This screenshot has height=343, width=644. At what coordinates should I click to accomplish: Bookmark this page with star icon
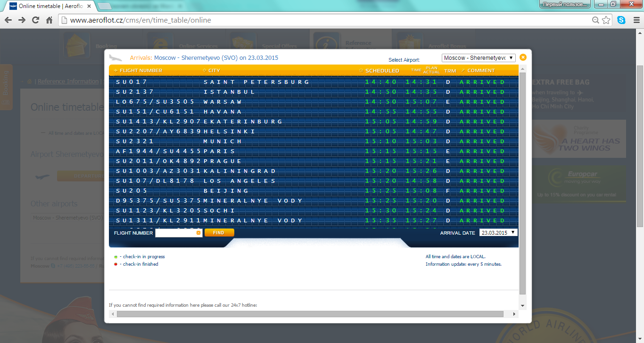click(606, 20)
